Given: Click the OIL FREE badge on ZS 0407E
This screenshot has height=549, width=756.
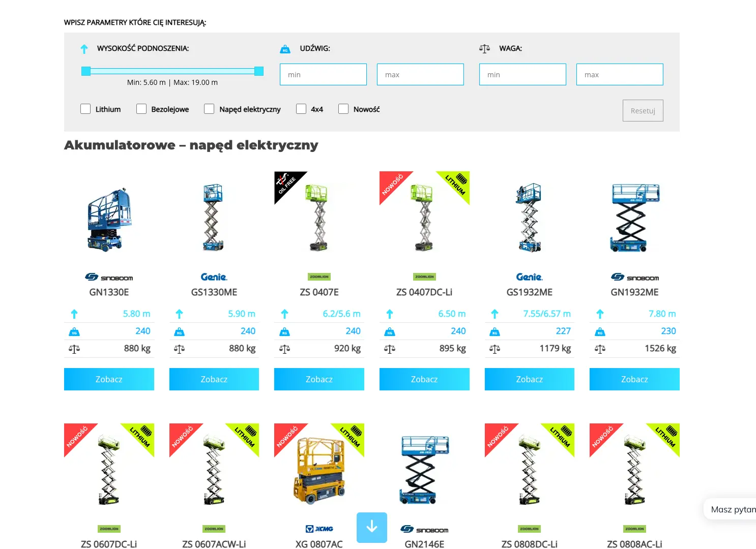Looking at the screenshot, I should click(x=286, y=184).
